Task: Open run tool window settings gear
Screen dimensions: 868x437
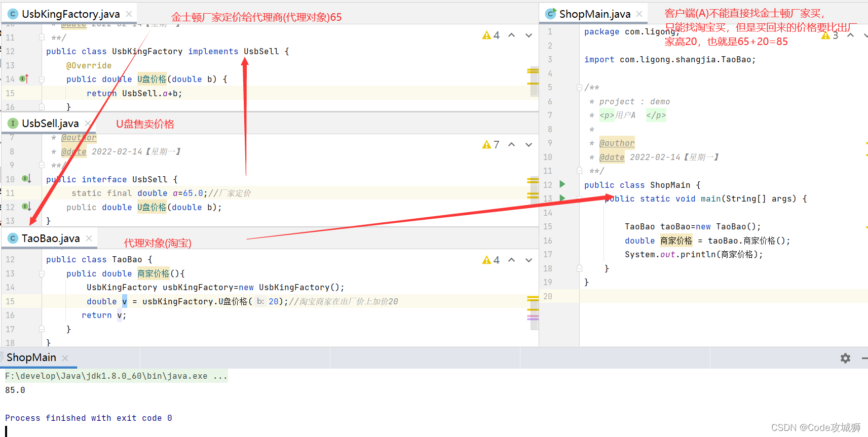Action: click(845, 358)
